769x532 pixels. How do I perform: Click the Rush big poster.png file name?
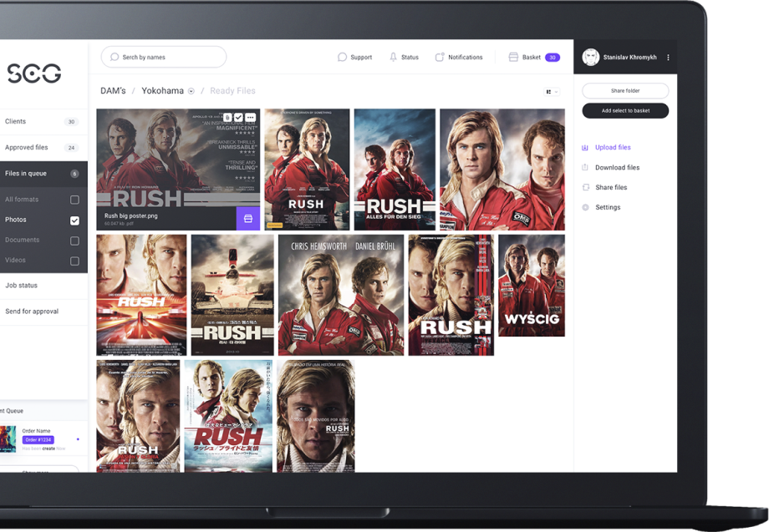click(131, 215)
